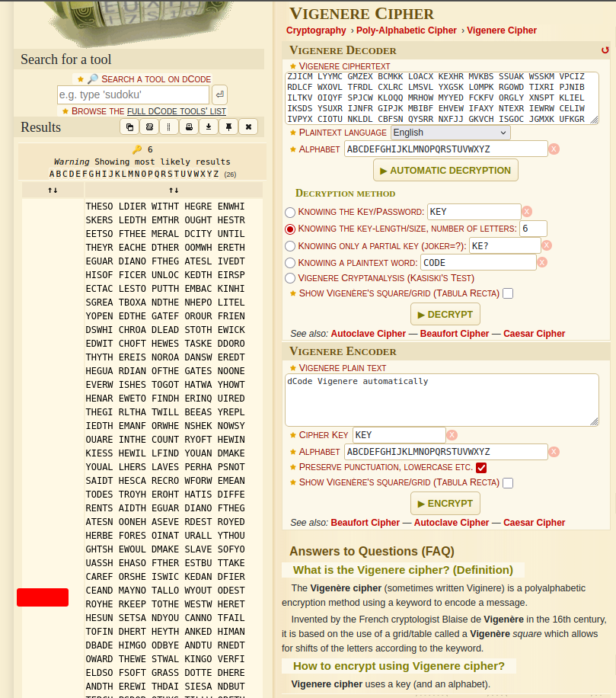
Task: Sort results by the first column
Action: point(53,190)
